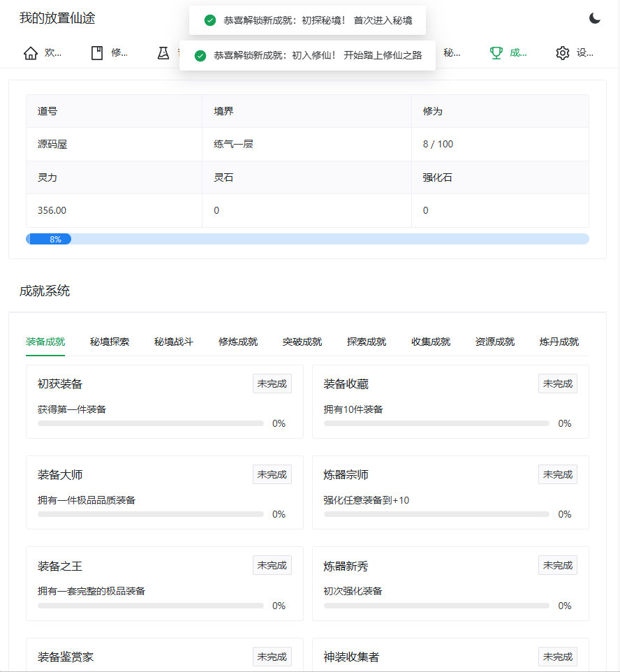Select the bookmark icon next to 修 in navbar
Image resolution: width=620 pixels, height=672 pixels.
pos(98,52)
